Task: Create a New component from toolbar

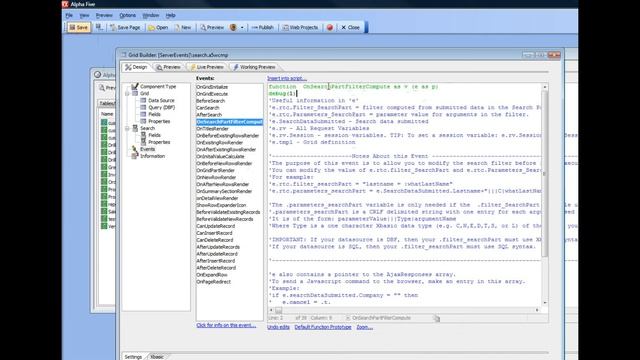Action: point(182,27)
